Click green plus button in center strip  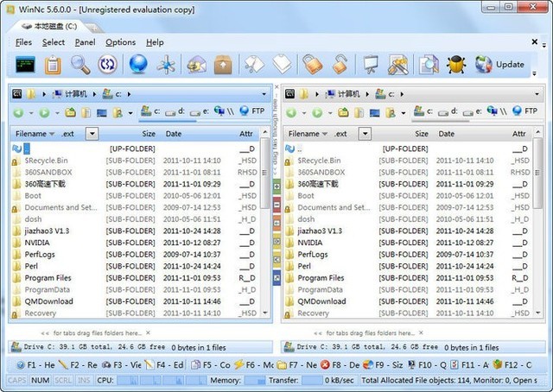276,187
